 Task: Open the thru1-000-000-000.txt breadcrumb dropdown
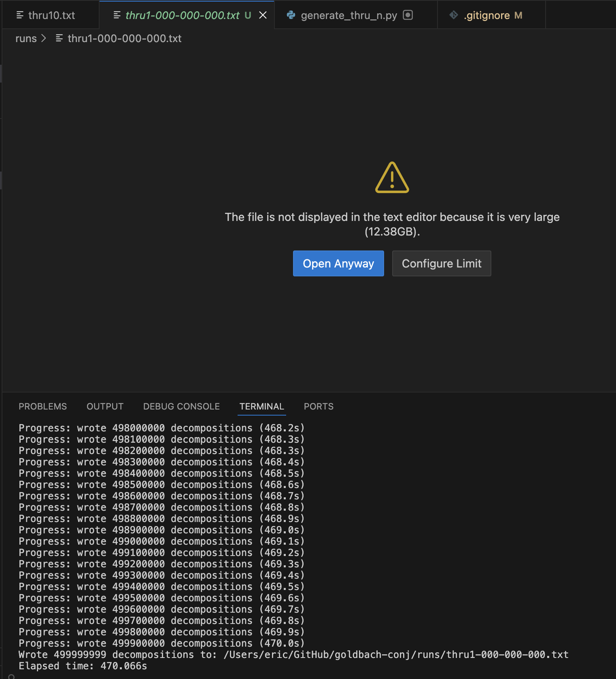[x=124, y=38]
